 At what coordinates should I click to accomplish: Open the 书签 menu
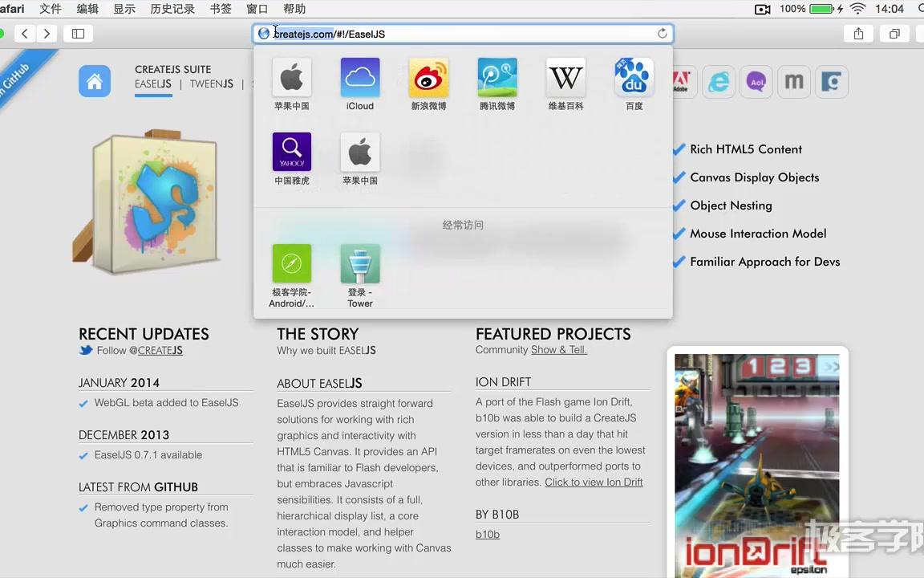coord(221,9)
